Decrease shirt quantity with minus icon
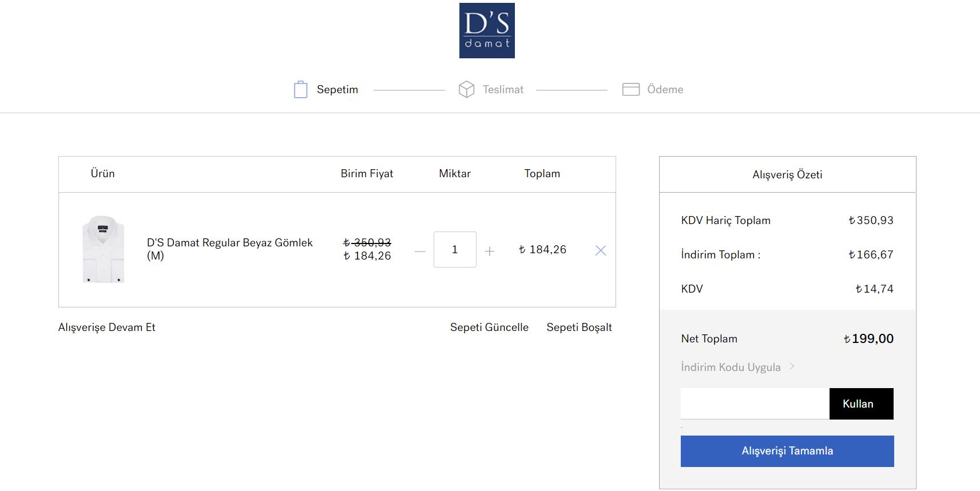Viewport: 980px width, 491px height. click(420, 251)
